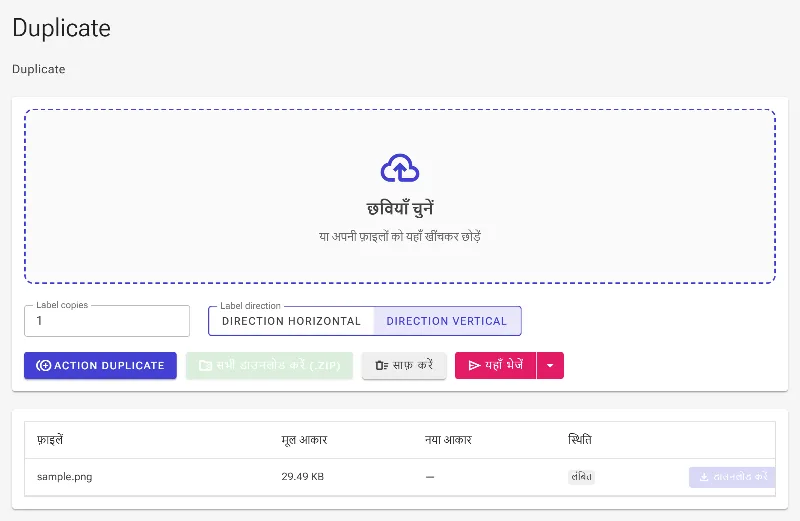Screen dimensions: 800x521
Task: Click the मूल आकार column header
Action: [x=304, y=439]
